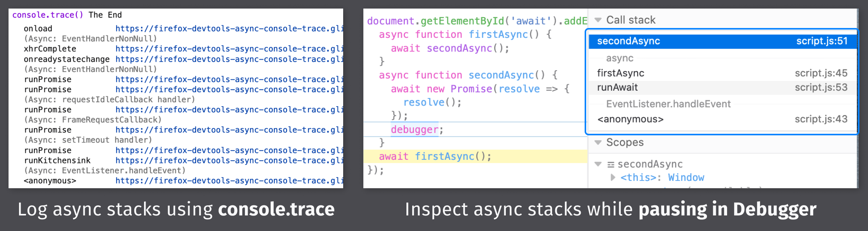
Task: Click script.js:53 location in call stack
Action: [821, 87]
